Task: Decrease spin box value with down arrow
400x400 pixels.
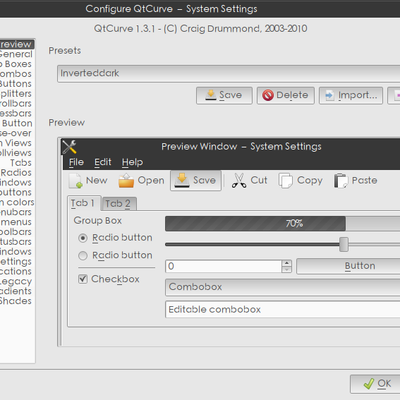Action: click(x=286, y=270)
